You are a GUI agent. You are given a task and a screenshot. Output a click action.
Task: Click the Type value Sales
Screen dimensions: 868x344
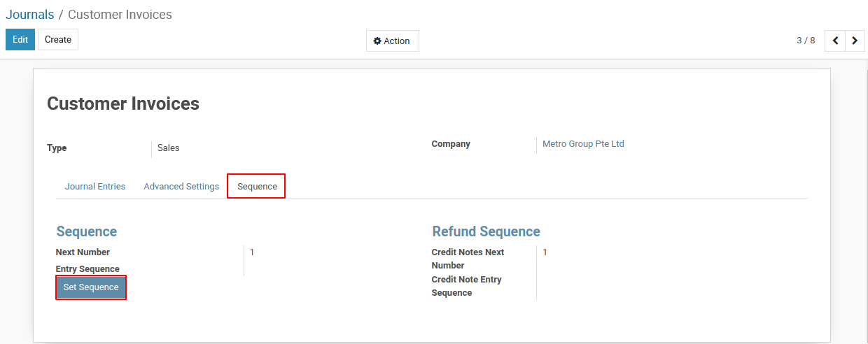point(168,148)
